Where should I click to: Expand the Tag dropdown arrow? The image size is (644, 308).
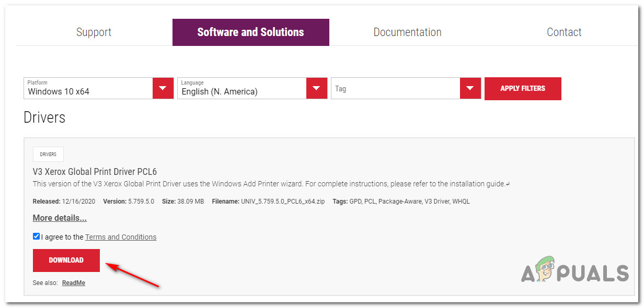click(470, 88)
